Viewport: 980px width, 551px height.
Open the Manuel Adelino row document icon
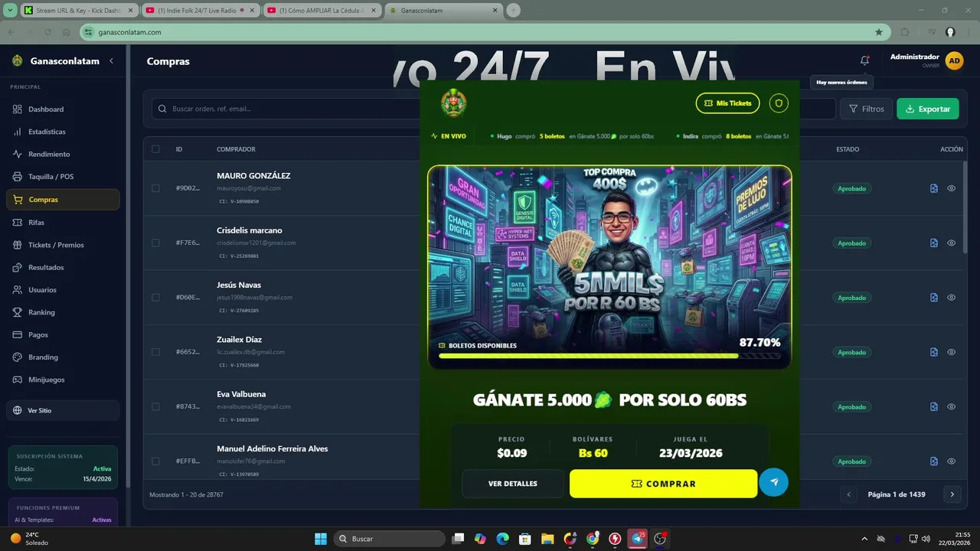click(x=934, y=461)
